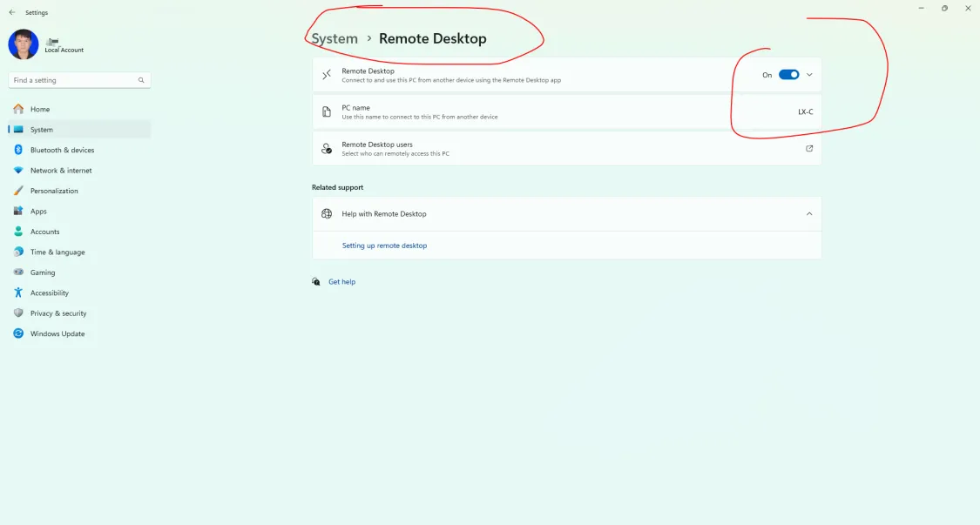Expand Remote Desktop options chevron

tap(809, 75)
